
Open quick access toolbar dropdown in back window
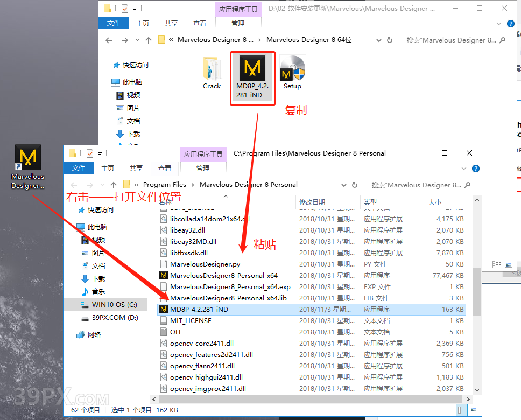coord(135,9)
